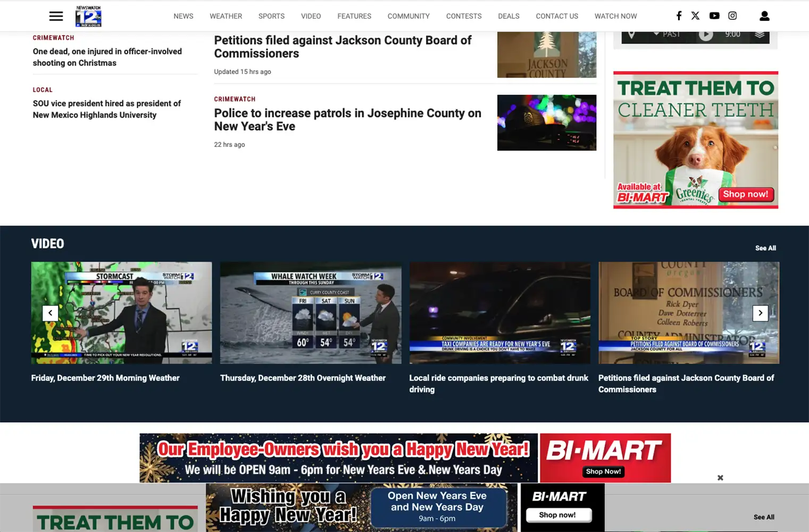
Task: Read 'Police to increase patrols in Josephine County' article
Action: click(348, 120)
